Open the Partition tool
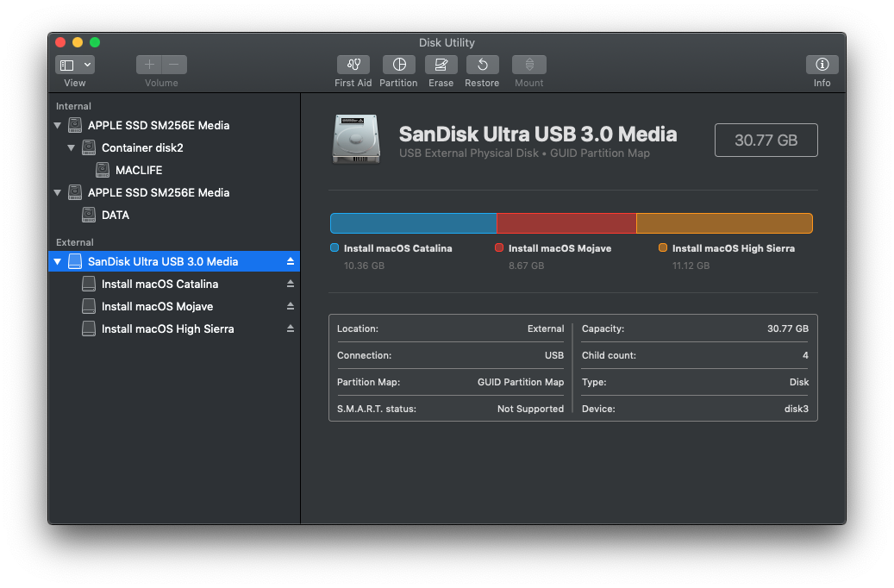This screenshot has height=588, width=894. [398, 65]
